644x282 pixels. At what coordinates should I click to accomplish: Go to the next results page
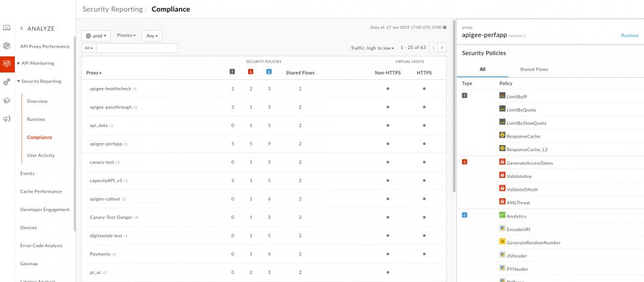pos(442,47)
